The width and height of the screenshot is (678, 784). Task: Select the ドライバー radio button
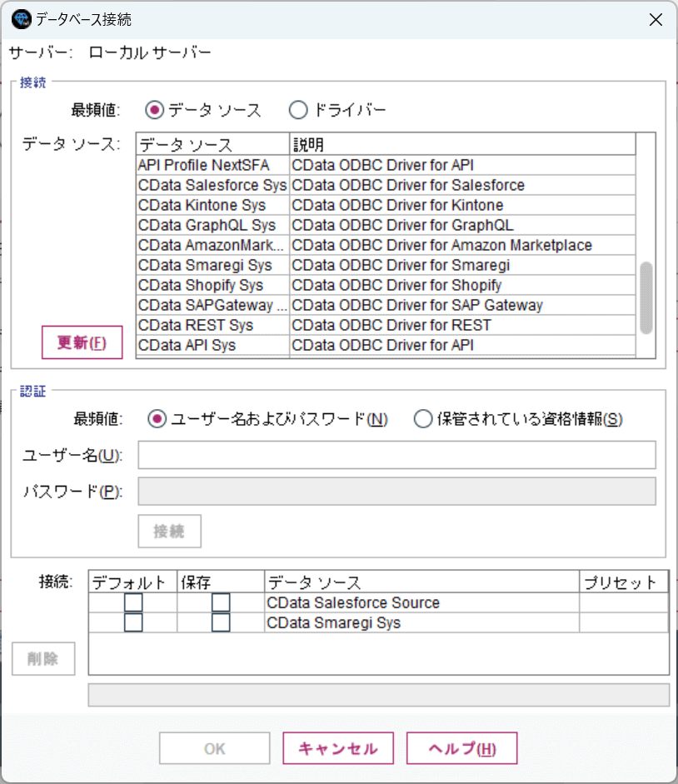tap(298, 109)
